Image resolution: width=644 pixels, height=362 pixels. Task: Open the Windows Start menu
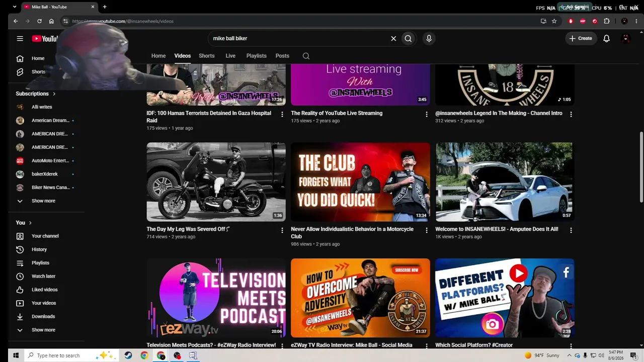point(16,355)
